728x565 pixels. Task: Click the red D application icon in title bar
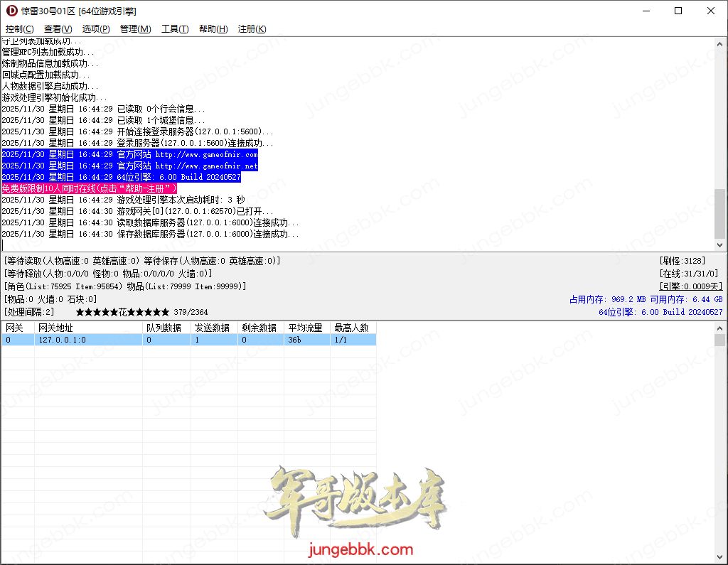pyautogui.click(x=11, y=11)
